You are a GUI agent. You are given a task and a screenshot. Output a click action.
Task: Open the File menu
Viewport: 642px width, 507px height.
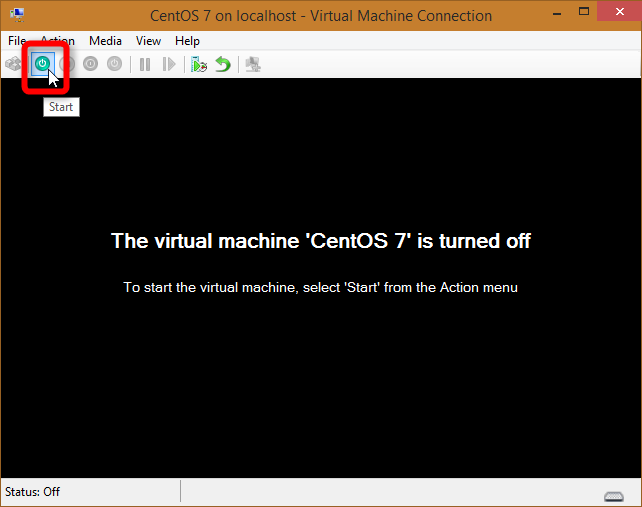[17, 41]
